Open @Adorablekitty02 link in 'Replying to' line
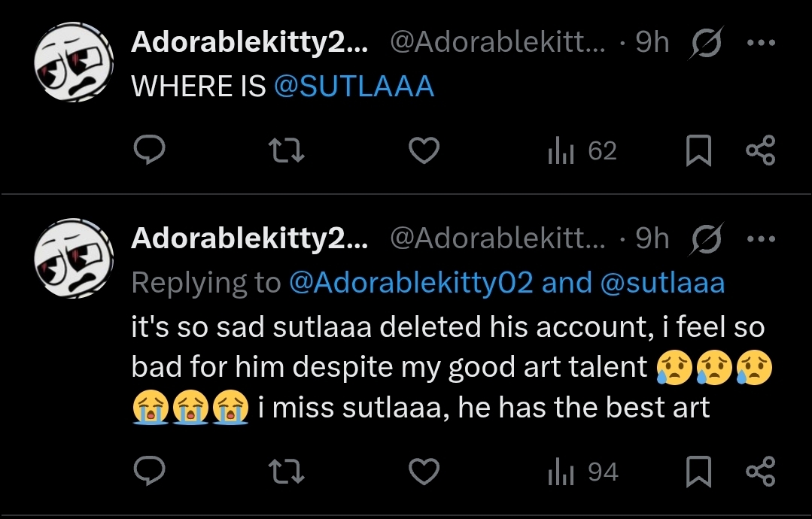Viewport: 812px width, 519px height. (411, 283)
